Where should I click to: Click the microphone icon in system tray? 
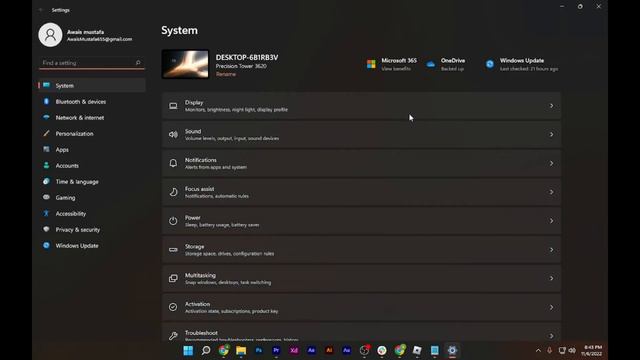click(x=549, y=351)
